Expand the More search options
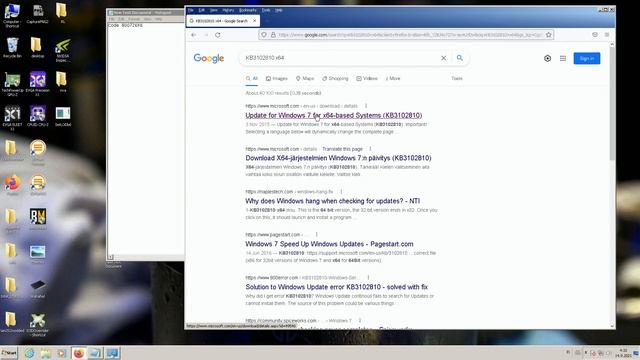Image resolution: width=640 pixels, height=360 pixels. (x=393, y=78)
